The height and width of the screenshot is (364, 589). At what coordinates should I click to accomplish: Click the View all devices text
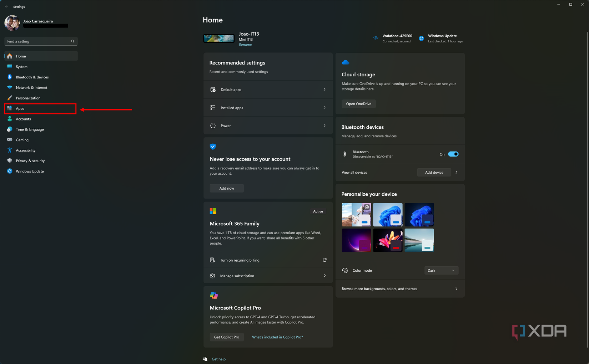354,172
